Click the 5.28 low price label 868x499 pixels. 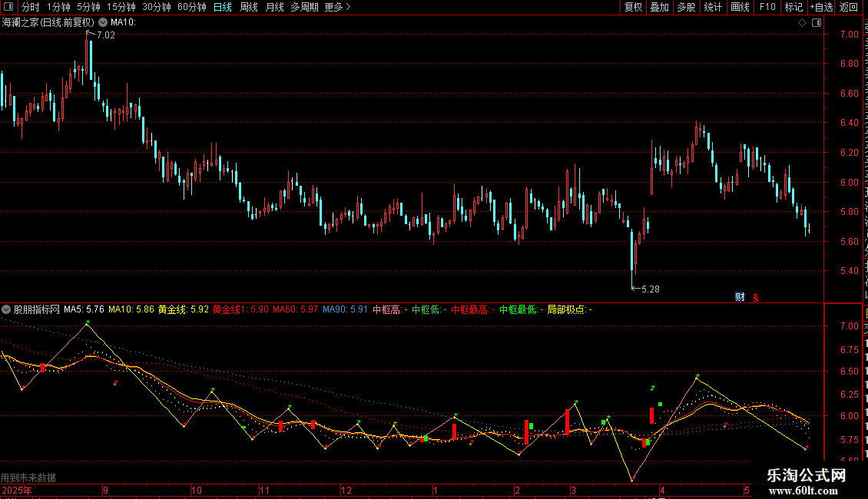pos(651,289)
